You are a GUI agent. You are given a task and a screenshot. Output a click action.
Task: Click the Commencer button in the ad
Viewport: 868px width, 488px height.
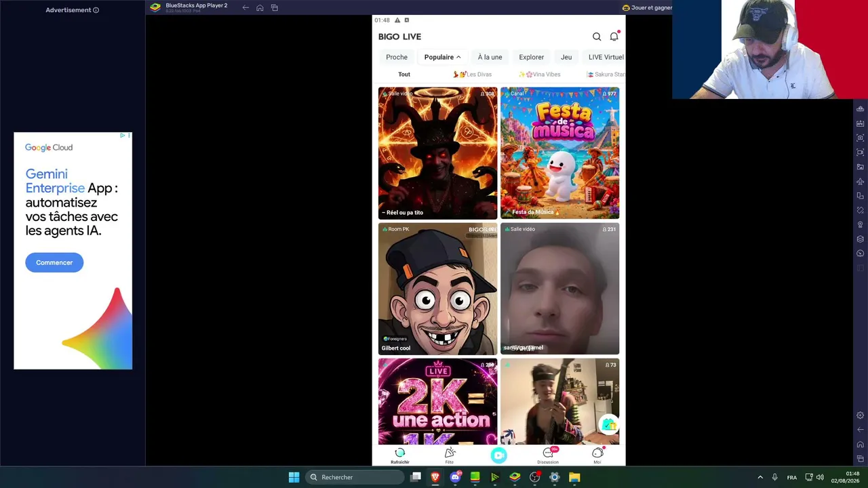54,262
